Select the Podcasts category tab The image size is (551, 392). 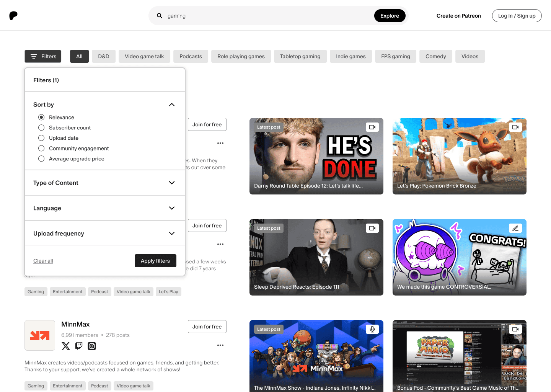tap(191, 56)
